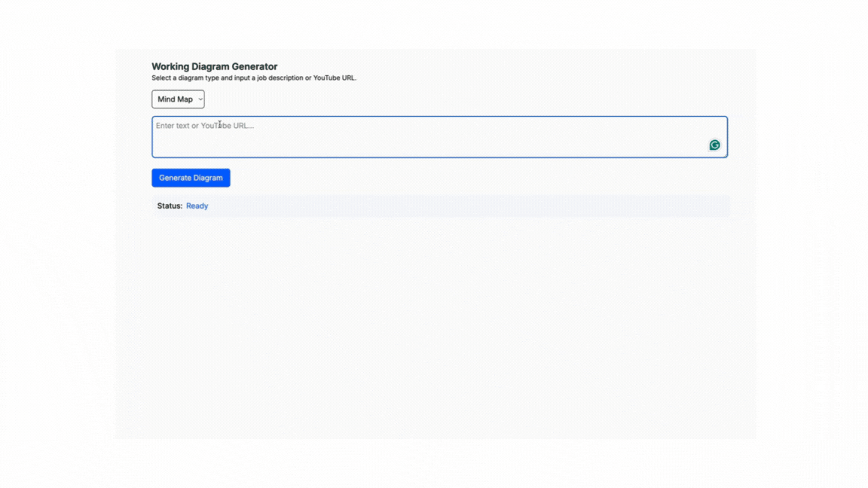The height and width of the screenshot is (488, 868).
Task: Click the Status label in the status bar
Action: click(x=169, y=206)
